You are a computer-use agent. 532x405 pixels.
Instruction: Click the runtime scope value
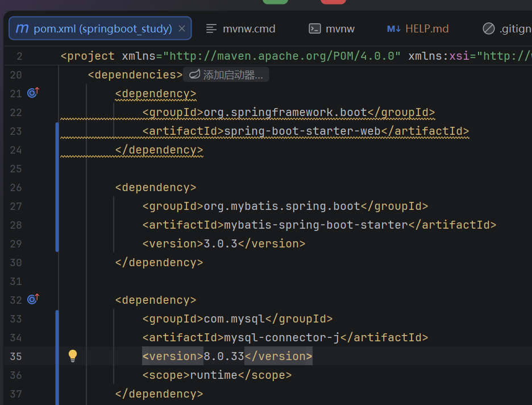coord(214,375)
